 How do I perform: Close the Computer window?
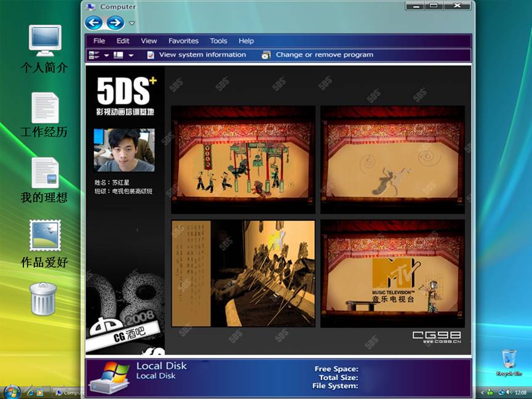click(x=457, y=6)
